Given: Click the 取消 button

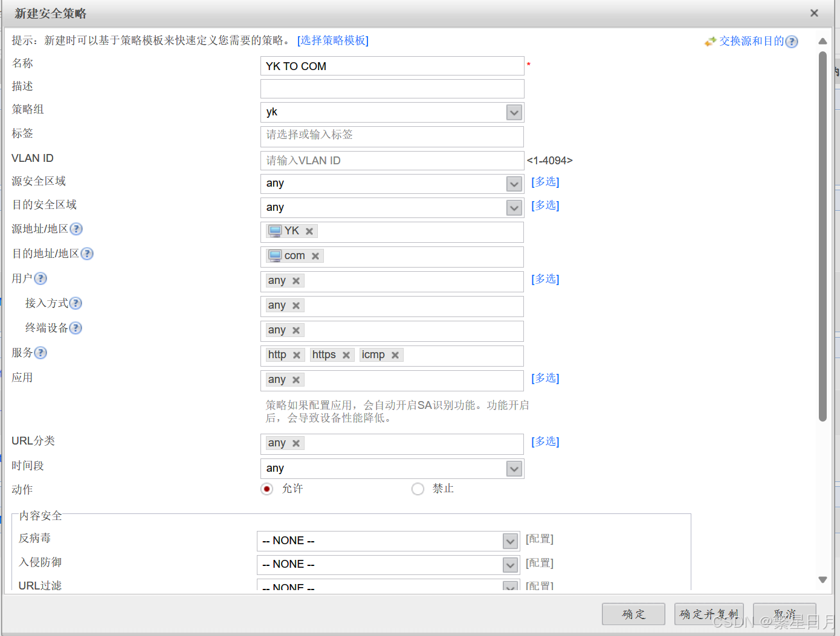Looking at the screenshot, I should [x=784, y=614].
